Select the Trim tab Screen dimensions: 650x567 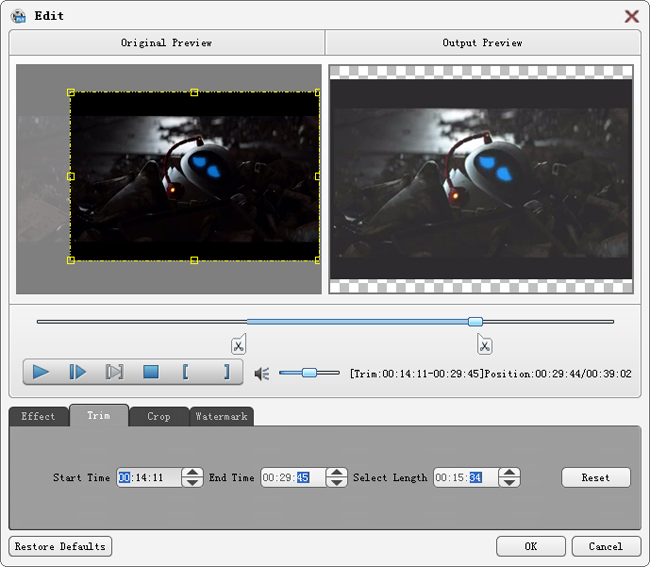coord(99,415)
